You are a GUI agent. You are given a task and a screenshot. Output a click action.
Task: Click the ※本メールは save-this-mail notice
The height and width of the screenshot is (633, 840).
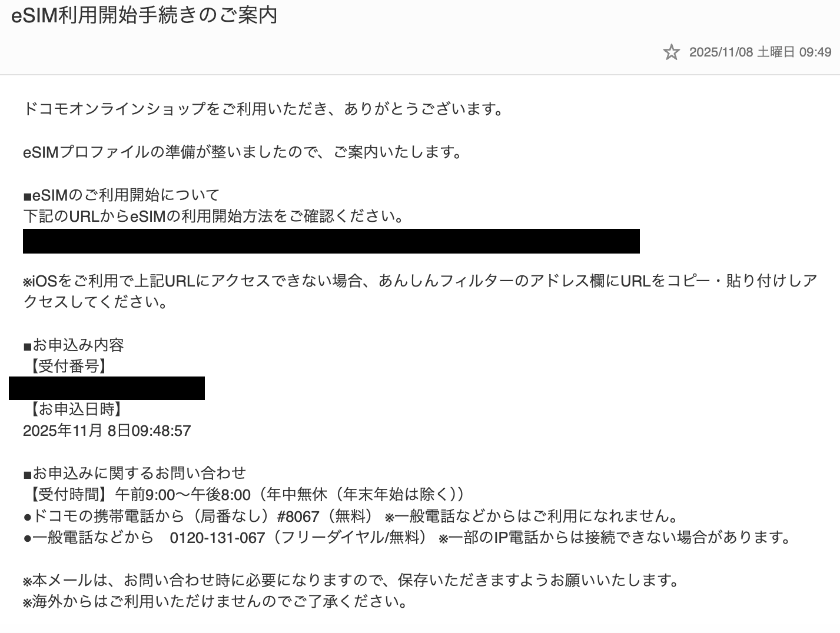click(x=351, y=581)
